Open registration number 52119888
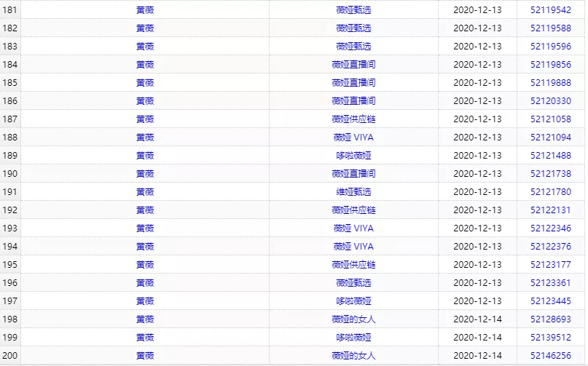 [x=551, y=83]
